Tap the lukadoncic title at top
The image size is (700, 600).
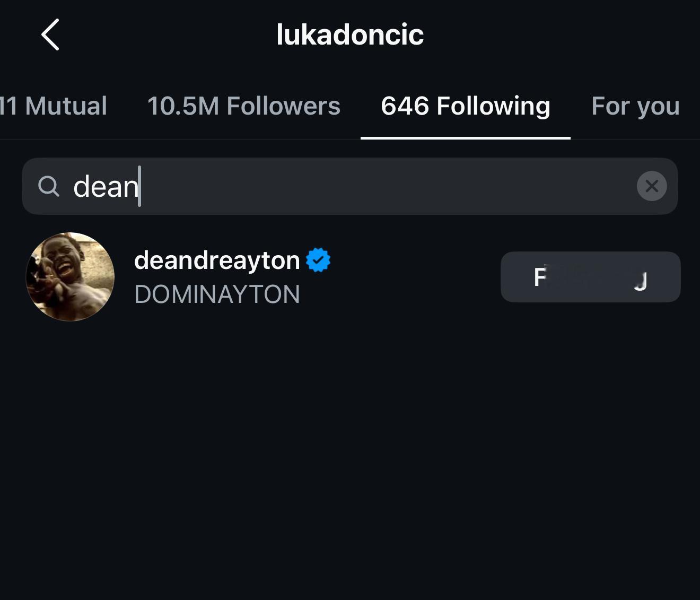350,34
